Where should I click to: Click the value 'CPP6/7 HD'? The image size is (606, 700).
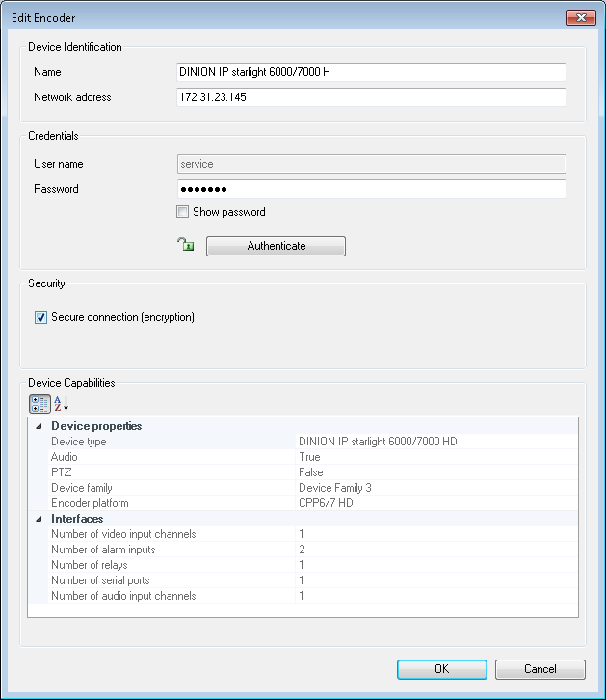click(x=326, y=503)
